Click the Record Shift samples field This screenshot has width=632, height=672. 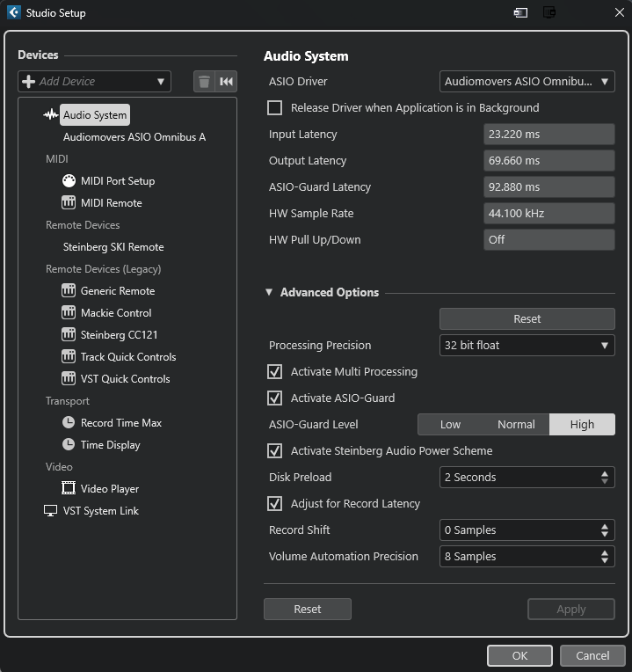tap(518, 530)
